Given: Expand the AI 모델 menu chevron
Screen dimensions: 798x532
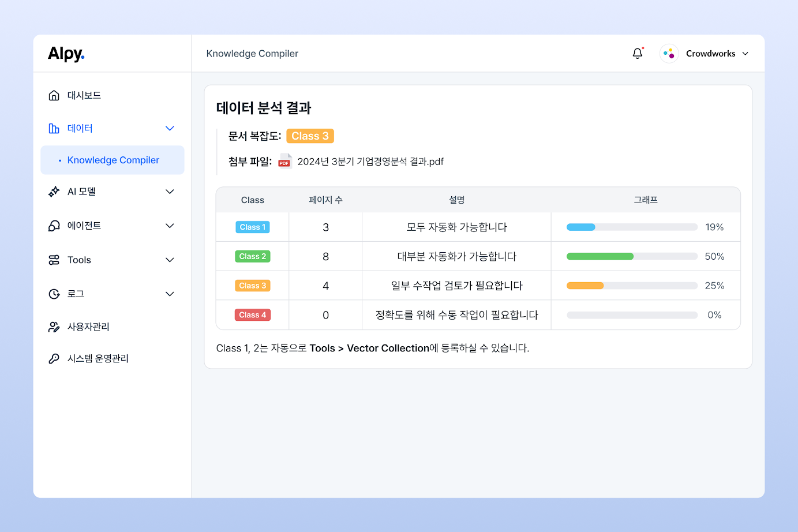Looking at the screenshot, I should tap(170, 192).
